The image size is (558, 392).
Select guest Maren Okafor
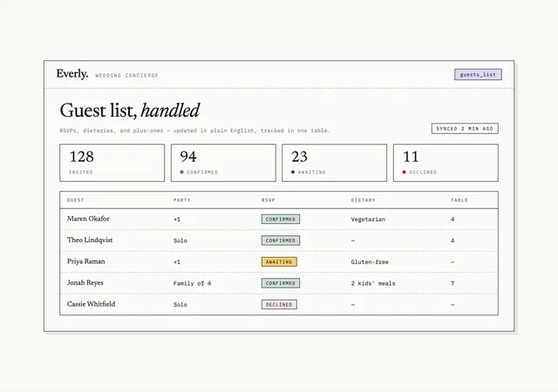[88, 219]
